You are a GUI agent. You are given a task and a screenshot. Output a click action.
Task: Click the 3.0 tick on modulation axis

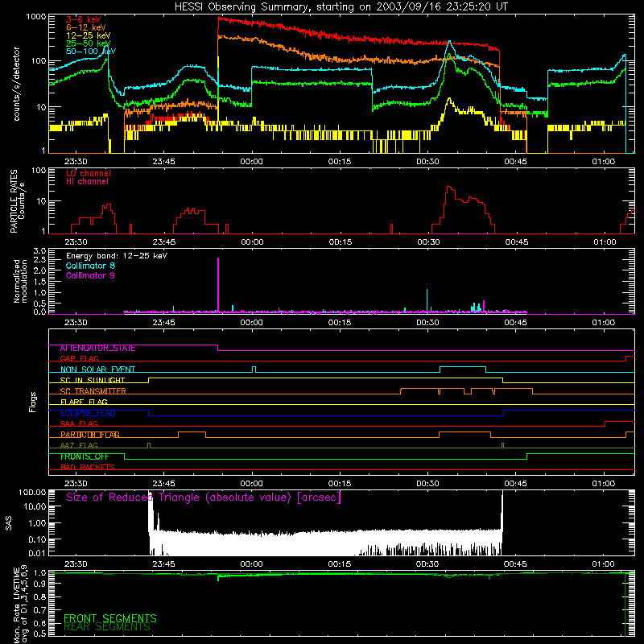(x=39, y=251)
